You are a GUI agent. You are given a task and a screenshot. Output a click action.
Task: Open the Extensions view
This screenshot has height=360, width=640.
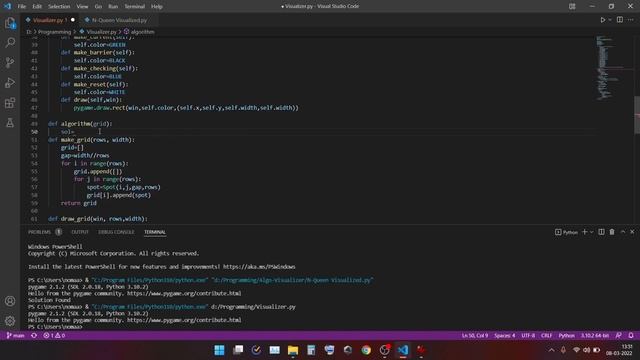(x=10, y=102)
